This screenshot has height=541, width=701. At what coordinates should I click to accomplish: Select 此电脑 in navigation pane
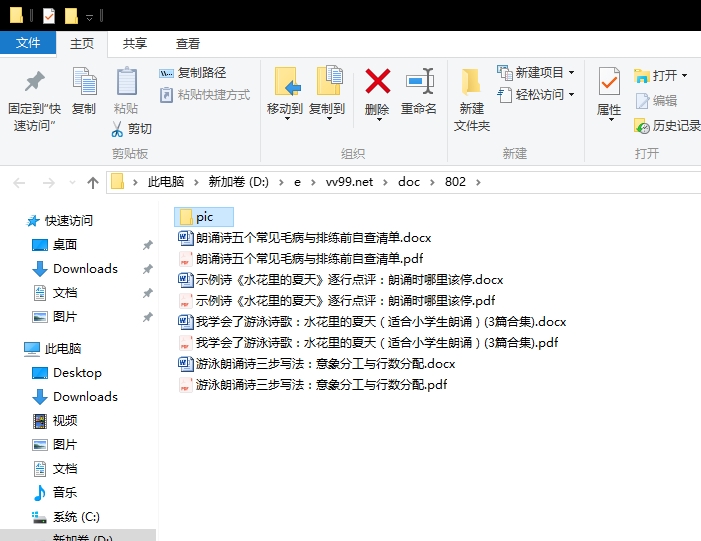52,349
